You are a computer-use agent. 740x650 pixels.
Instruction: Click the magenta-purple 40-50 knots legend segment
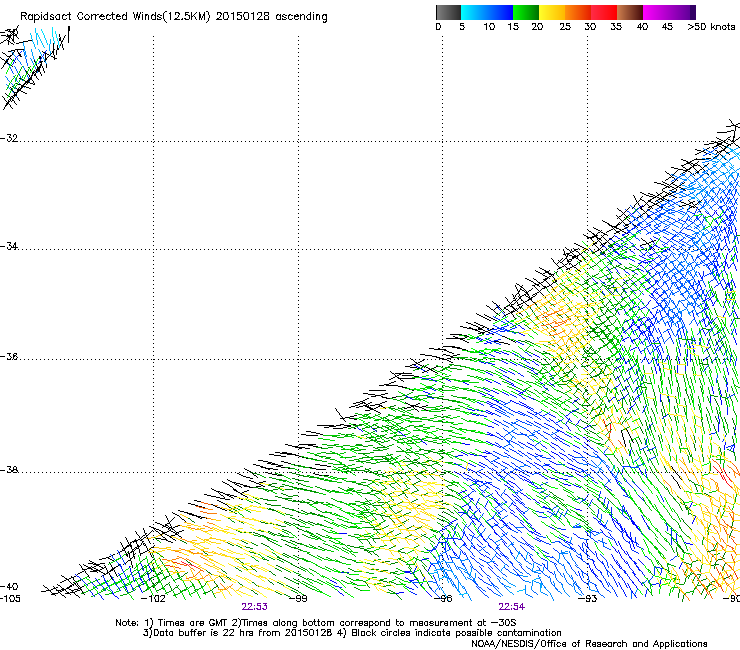point(669,12)
